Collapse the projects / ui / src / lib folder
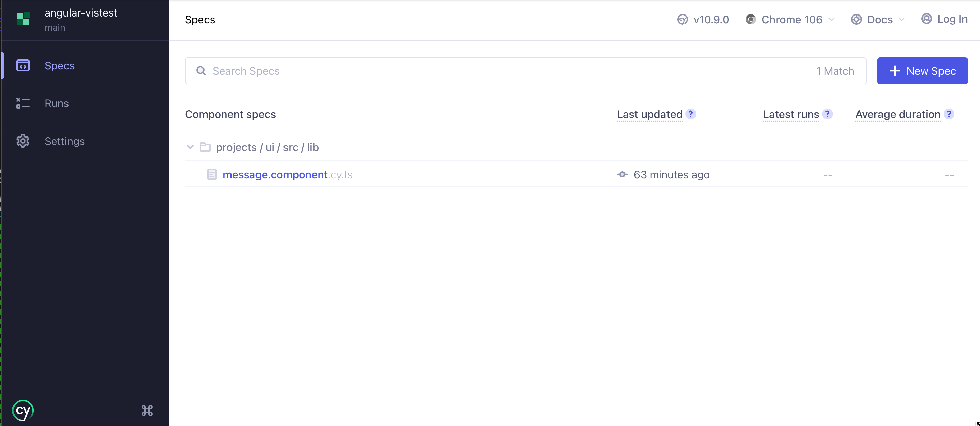The height and width of the screenshot is (426, 980). (190, 147)
